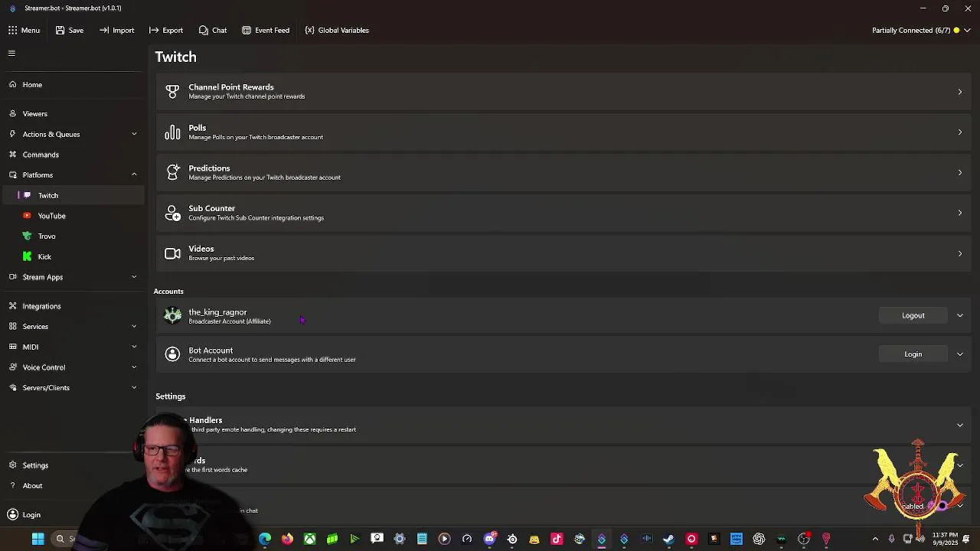980x551 pixels.
Task: Click the Predictions icon
Action: point(172,172)
